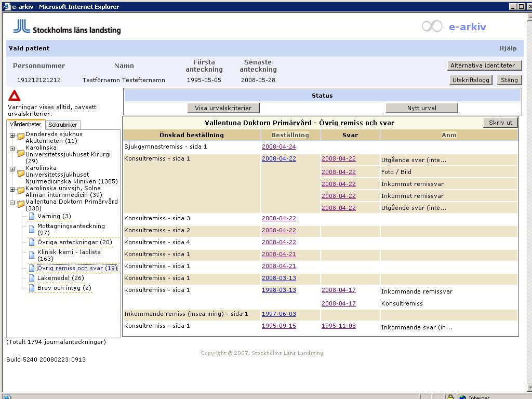The image size is (532, 399).
Task: Click the Önskad beställning column header
Action: (x=192, y=135)
